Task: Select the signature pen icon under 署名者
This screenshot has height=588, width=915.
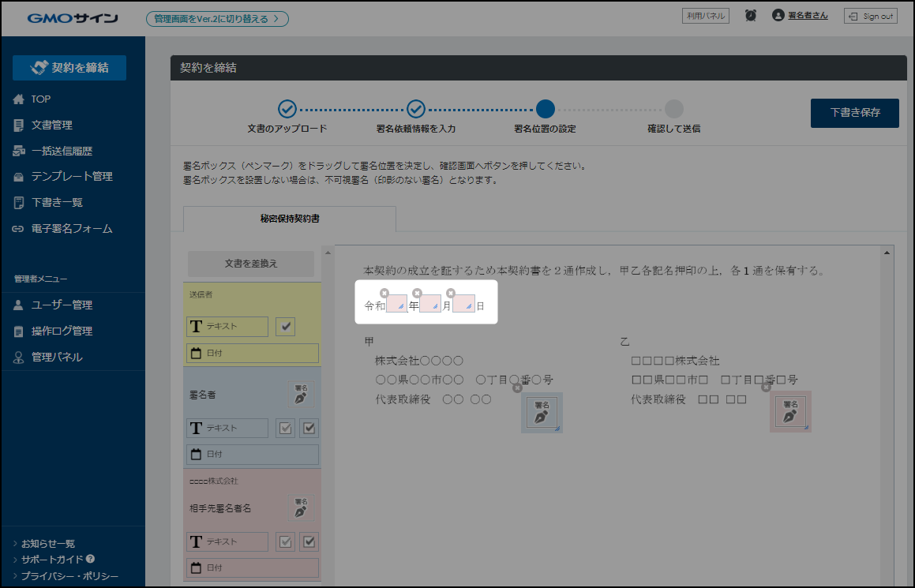Action: coord(301,394)
